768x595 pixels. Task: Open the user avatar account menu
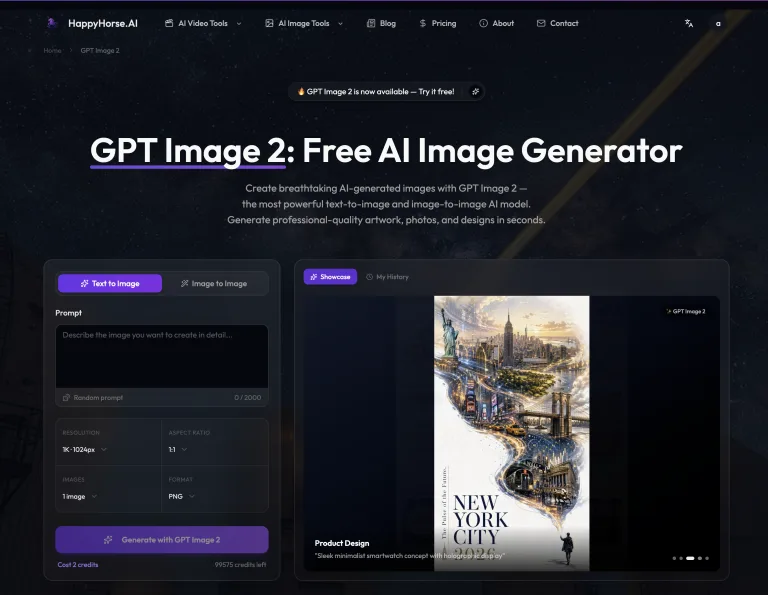click(x=718, y=23)
